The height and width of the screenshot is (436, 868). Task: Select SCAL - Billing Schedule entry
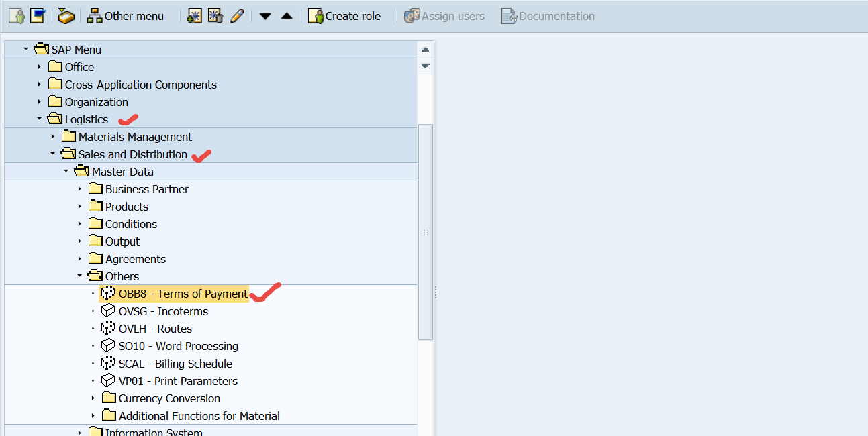(x=175, y=364)
